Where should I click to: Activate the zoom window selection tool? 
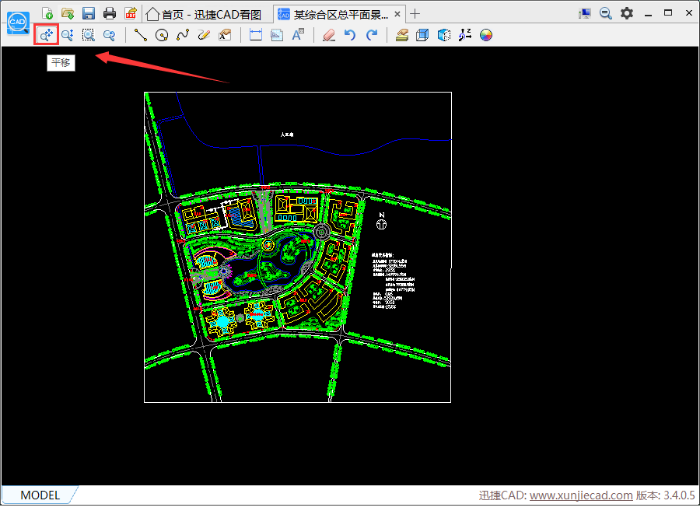pos(88,35)
